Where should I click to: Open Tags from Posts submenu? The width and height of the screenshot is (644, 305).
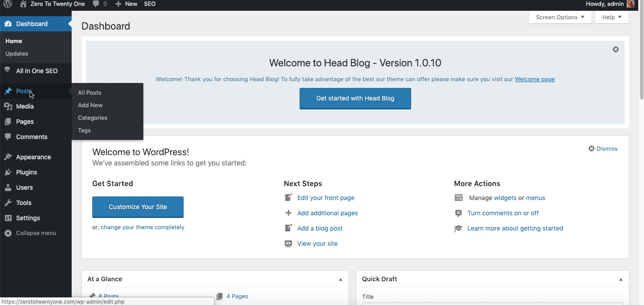(84, 130)
